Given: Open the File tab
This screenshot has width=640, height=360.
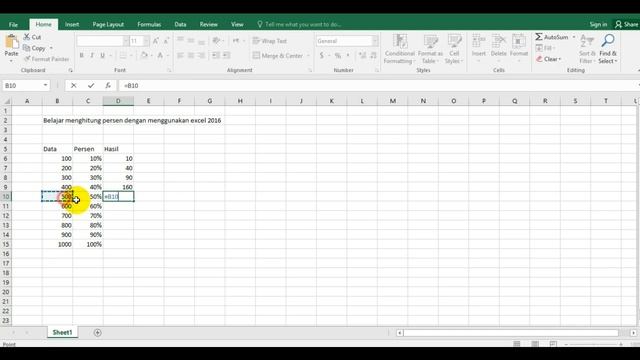Looking at the screenshot, I should [x=13, y=24].
